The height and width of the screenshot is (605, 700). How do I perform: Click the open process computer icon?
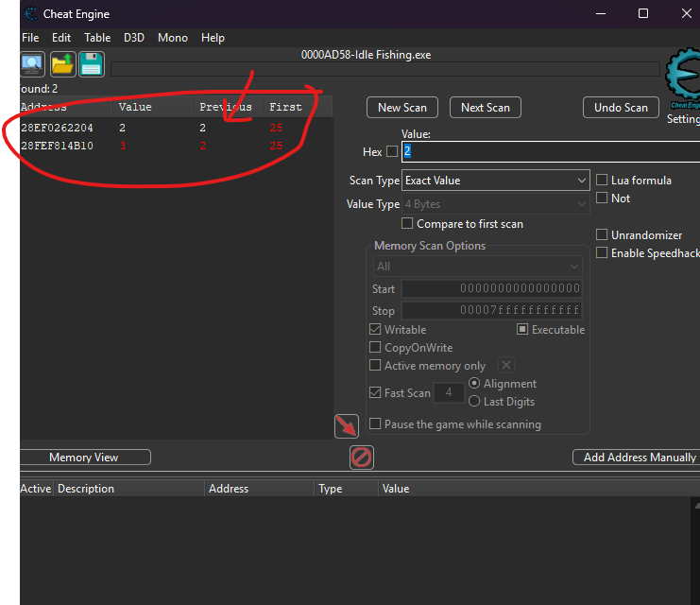click(x=32, y=64)
